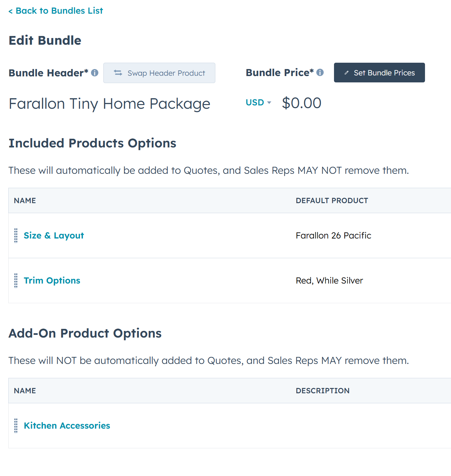451x476 pixels.
Task: Open the Kitchen Accessories add-on option
Action: coord(67,426)
